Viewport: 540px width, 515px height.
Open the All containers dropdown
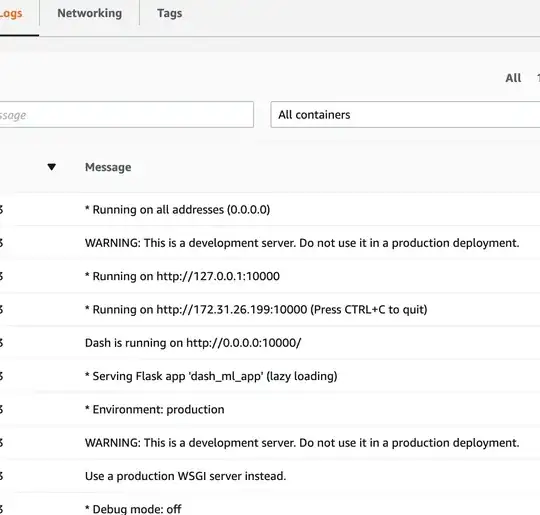pyautogui.click(x=405, y=115)
